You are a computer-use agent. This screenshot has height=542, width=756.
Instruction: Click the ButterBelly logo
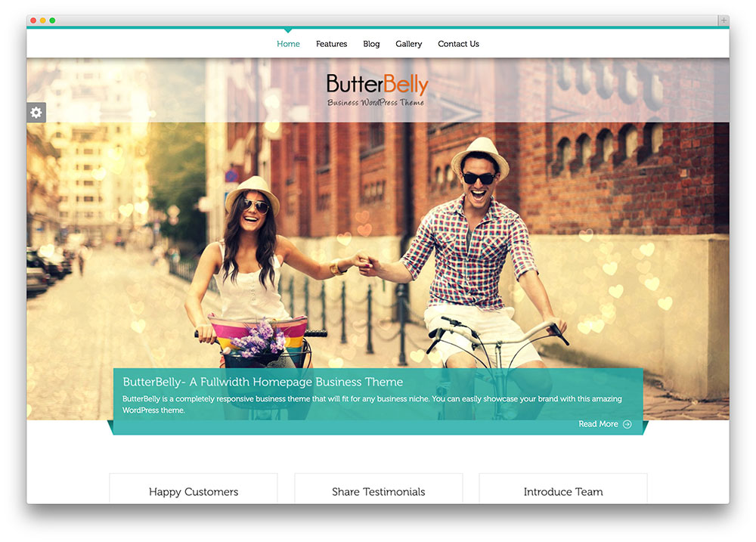376,83
